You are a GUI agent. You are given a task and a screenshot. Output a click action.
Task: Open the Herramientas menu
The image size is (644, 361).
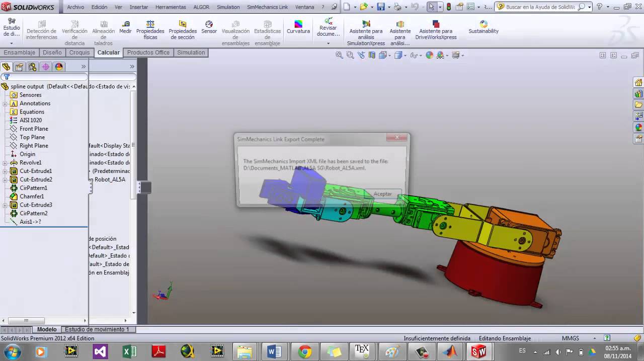tap(171, 7)
